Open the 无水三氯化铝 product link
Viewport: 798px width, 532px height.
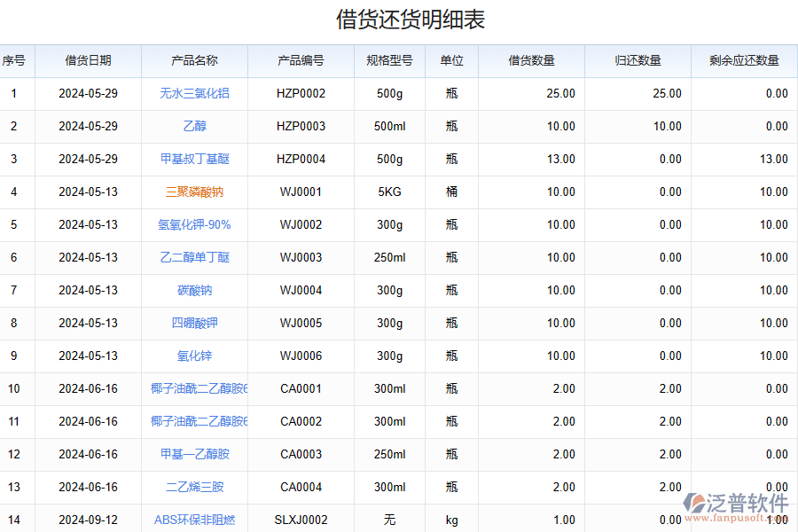(197, 93)
